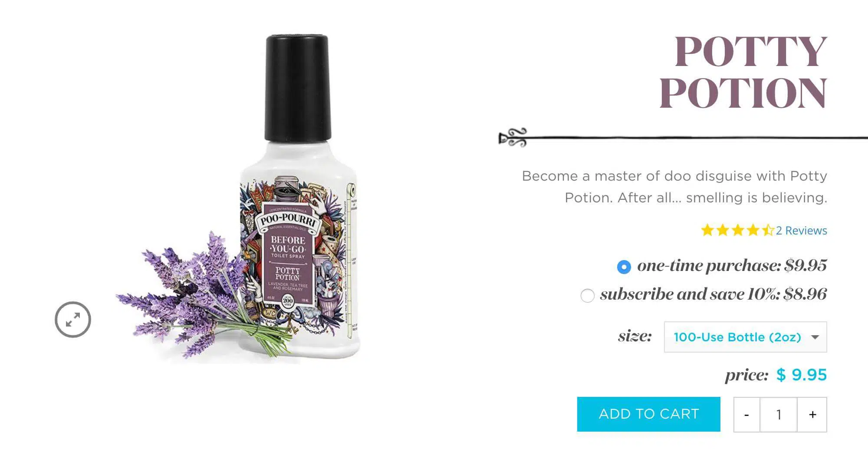Click the quantity input field
This screenshot has width=868, height=449.
[x=779, y=415]
